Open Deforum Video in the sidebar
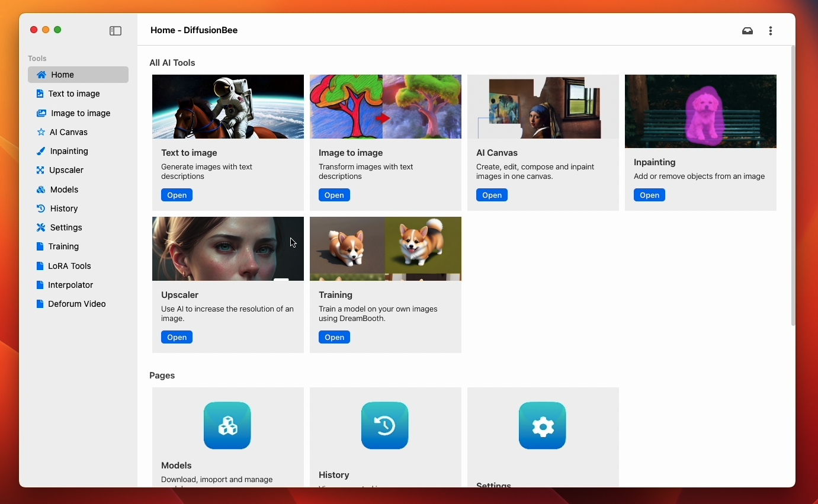This screenshot has width=818, height=504. 76,304
